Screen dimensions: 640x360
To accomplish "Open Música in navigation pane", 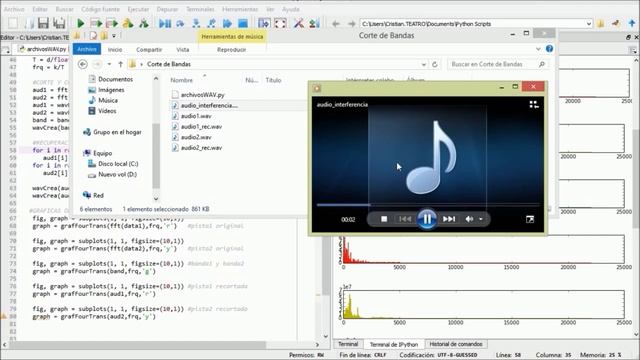I will [x=108, y=100].
